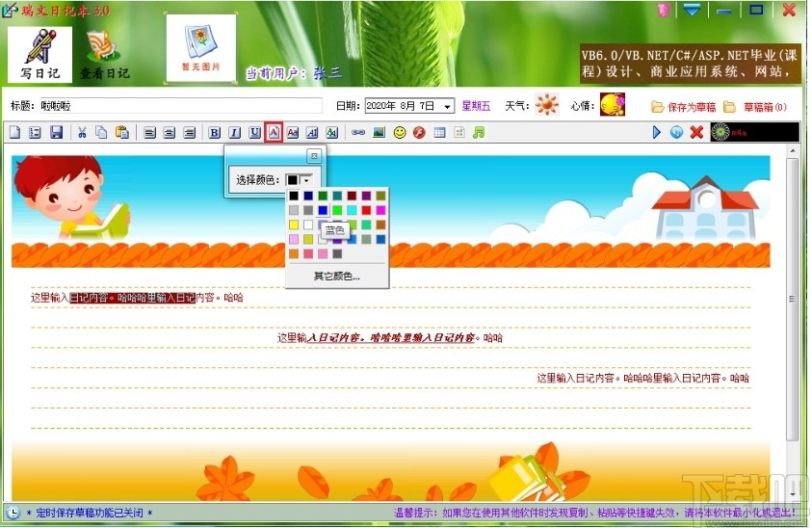
Task: Toggle italic formatting
Action: click(234, 133)
